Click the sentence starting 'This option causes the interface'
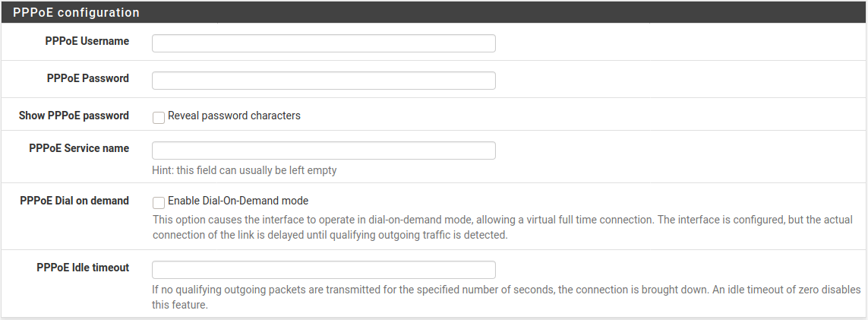868x320 pixels. pos(402,220)
